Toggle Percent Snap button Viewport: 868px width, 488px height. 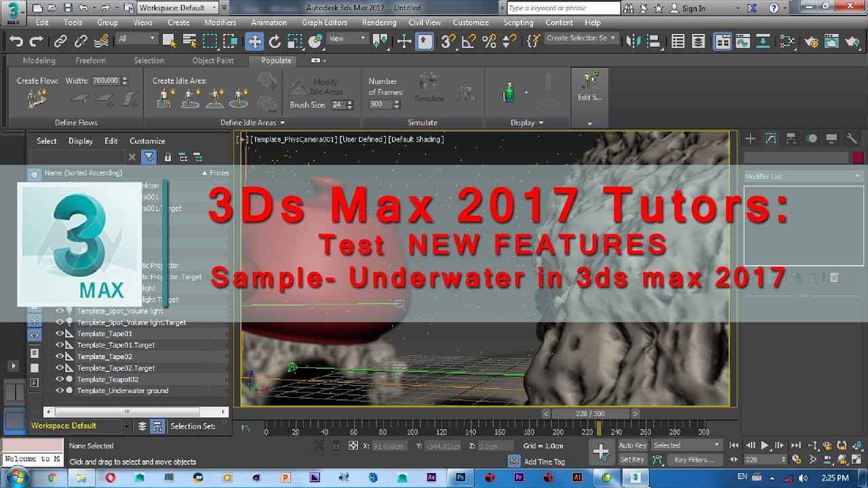(x=489, y=41)
